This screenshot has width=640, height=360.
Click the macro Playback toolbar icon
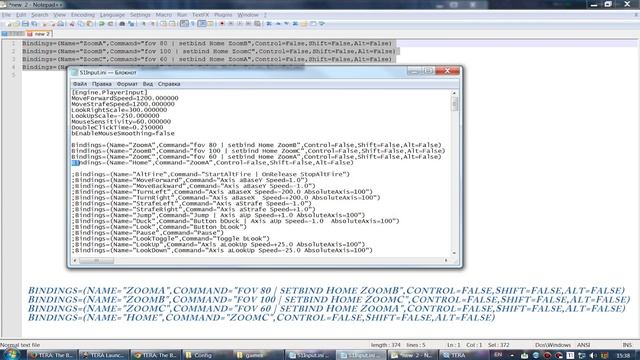[240, 24]
